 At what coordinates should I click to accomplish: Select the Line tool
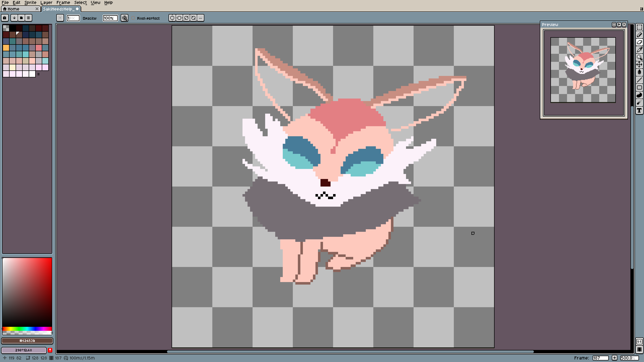[x=639, y=80]
